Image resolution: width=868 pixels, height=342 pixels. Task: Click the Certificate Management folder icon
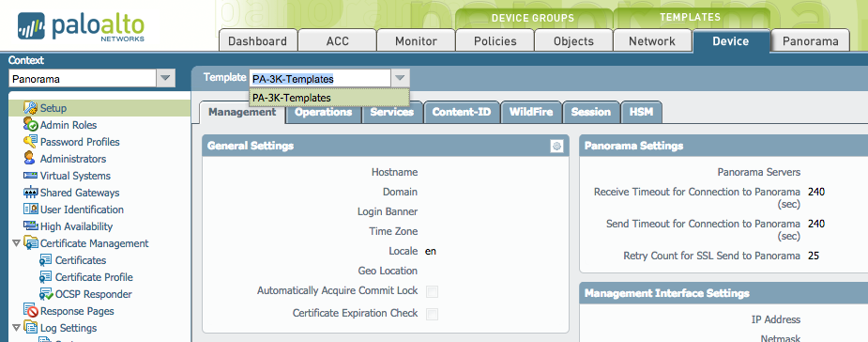coord(30,243)
